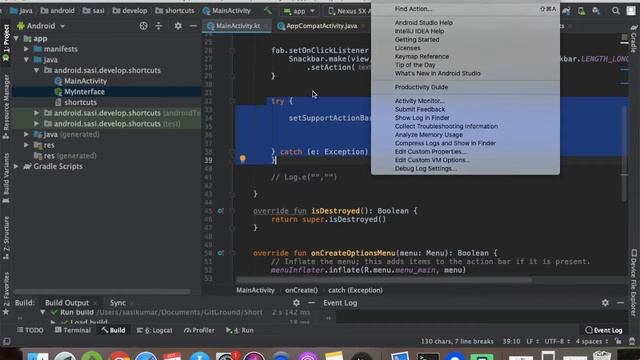
Task: Click the Event Log button in status area
Action: click(x=604, y=330)
